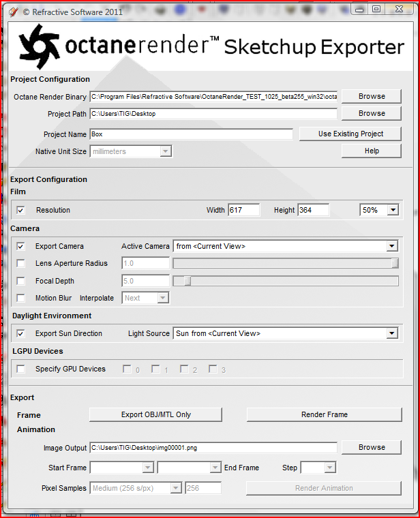Click the Image Output path field
This screenshot has width=420, height=518.
(x=213, y=448)
